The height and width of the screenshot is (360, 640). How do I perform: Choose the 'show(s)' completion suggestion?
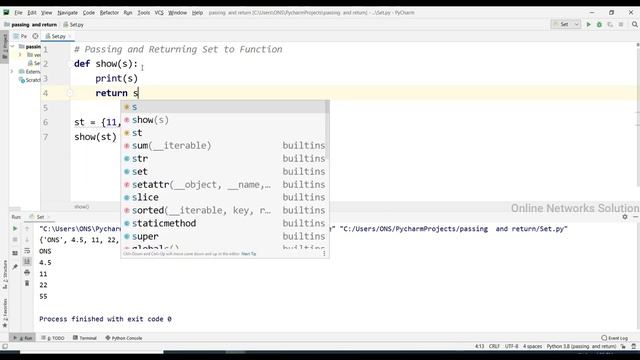coord(224,120)
